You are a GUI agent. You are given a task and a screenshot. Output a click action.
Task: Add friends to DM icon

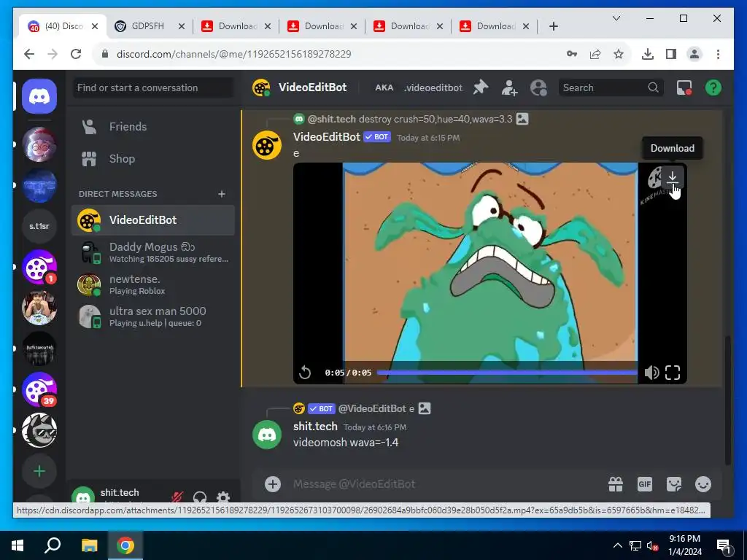coord(509,87)
